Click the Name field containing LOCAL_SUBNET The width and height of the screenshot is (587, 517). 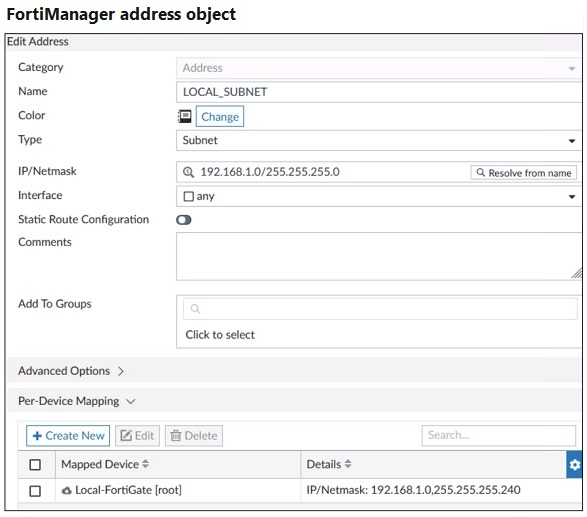pyautogui.click(x=378, y=92)
